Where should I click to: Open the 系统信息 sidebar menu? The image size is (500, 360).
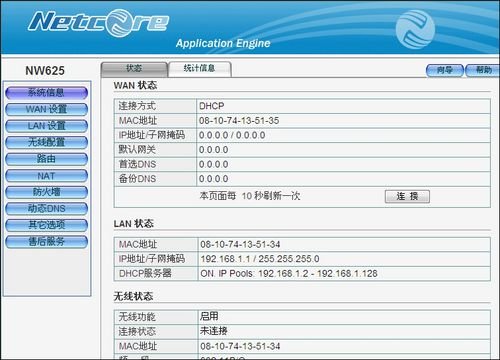coord(46,93)
